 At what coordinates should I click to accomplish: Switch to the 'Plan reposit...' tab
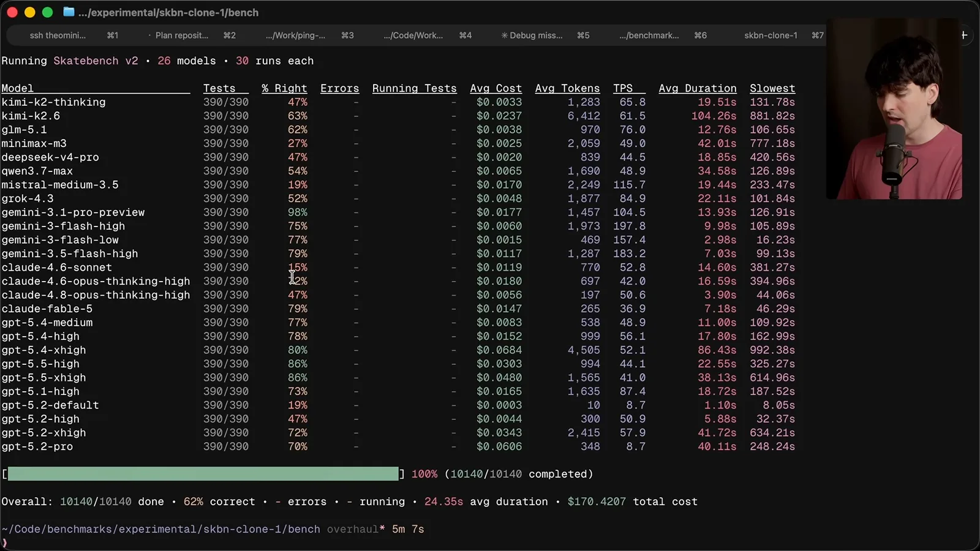[182, 36]
